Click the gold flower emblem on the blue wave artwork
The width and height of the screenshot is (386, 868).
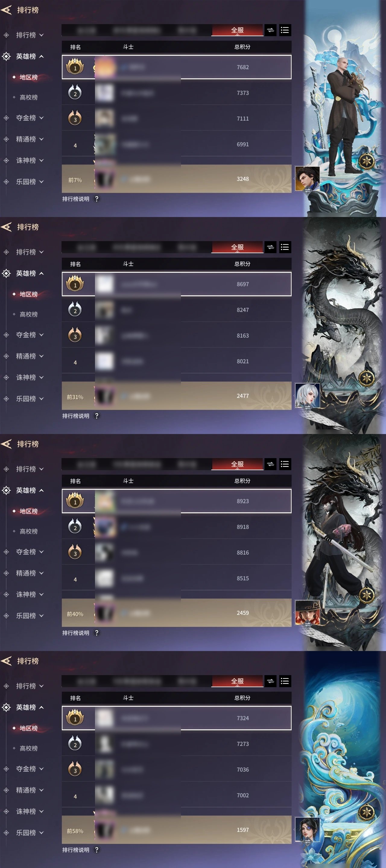click(x=366, y=813)
